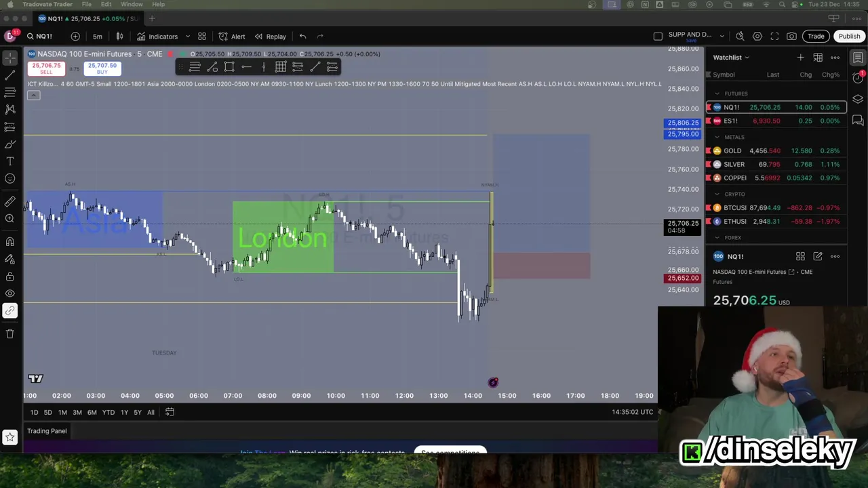
Task: Open the watchlist more options menu
Action: (835, 58)
